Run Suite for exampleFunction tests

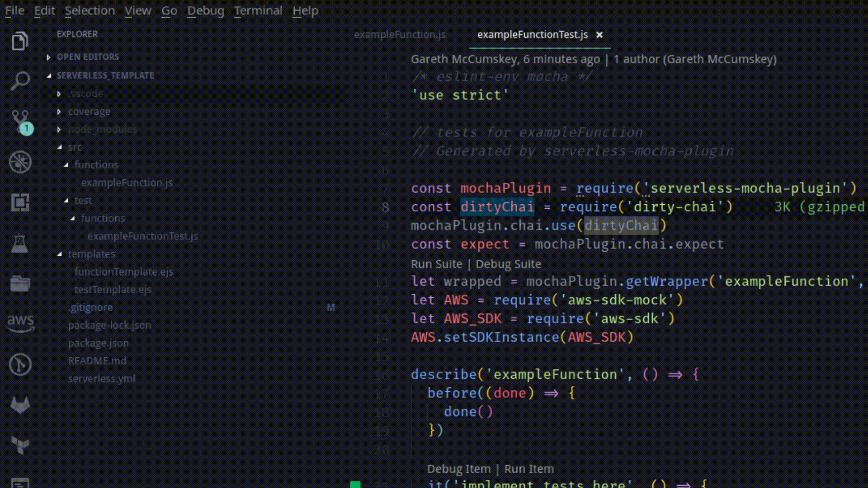436,264
